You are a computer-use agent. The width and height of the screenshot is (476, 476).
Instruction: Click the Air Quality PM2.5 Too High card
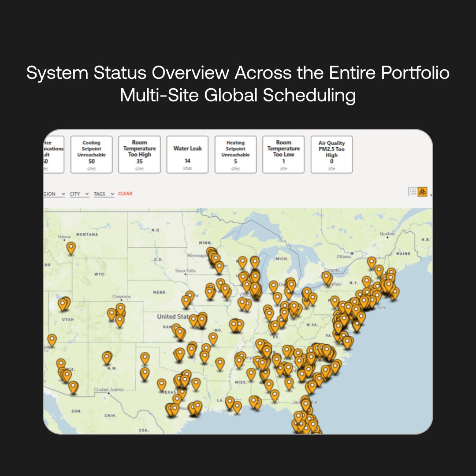331,155
